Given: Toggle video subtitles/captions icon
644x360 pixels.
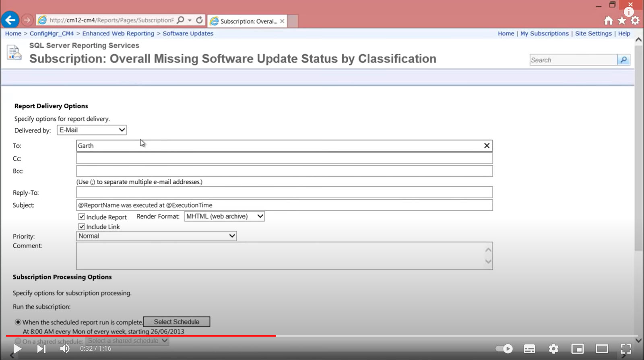Looking at the screenshot, I should (529, 349).
